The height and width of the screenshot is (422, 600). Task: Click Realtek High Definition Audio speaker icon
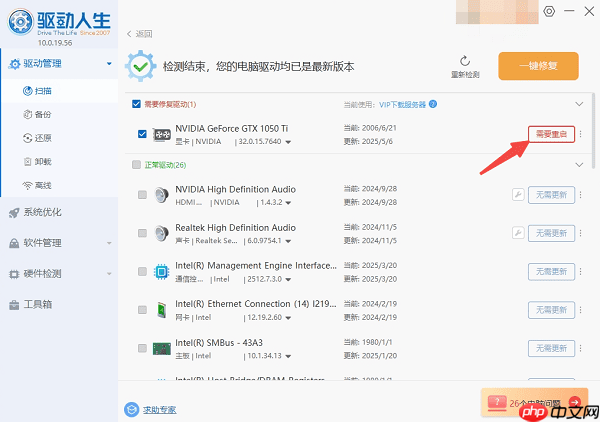161,233
